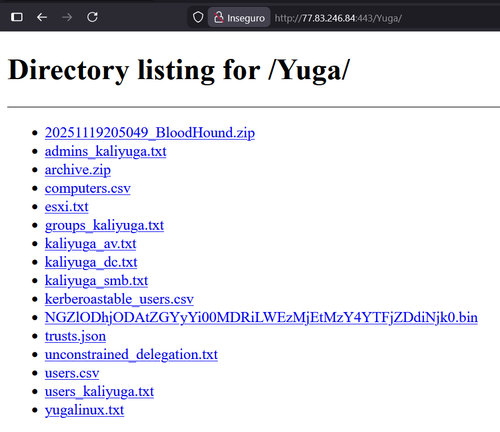Open the tracking protection shield icon
500x432 pixels.
click(198, 17)
